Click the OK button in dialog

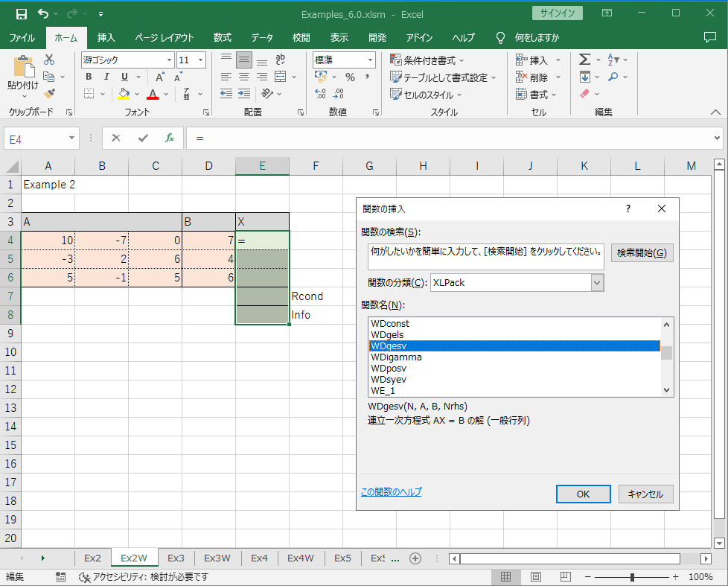pos(583,494)
